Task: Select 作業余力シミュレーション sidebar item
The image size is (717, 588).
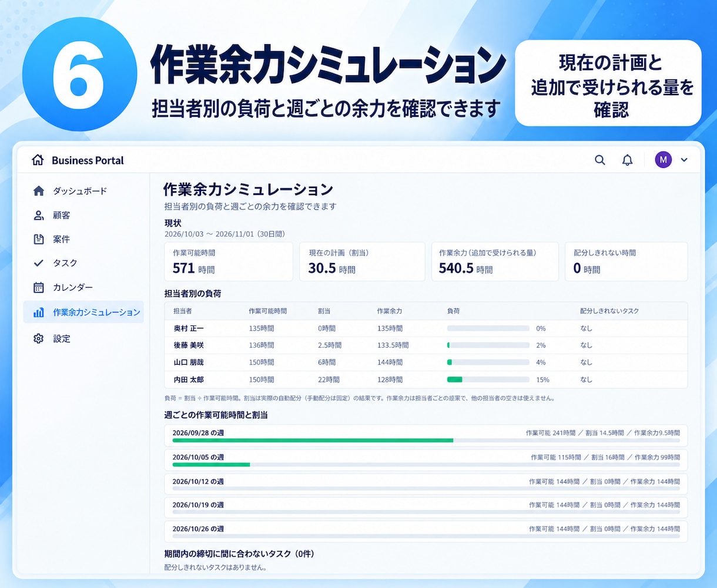Action: pyautogui.click(x=83, y=313)
